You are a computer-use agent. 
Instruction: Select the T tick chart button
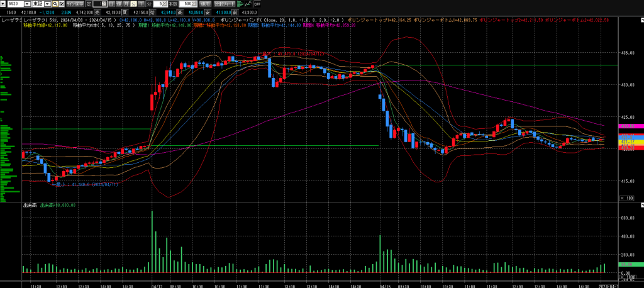[x=142, y=4]
